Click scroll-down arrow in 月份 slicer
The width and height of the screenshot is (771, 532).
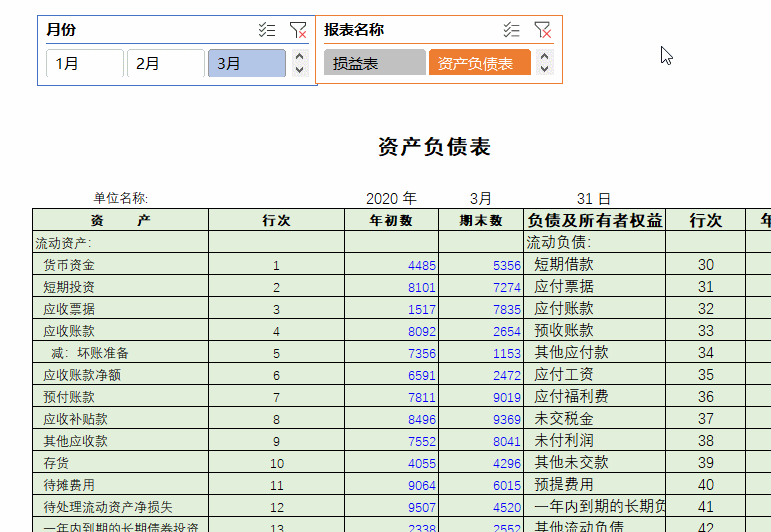pos(299,70)
